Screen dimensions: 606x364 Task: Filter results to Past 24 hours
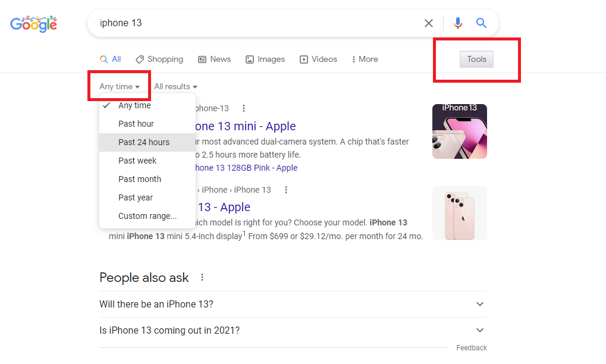[147, 142]
